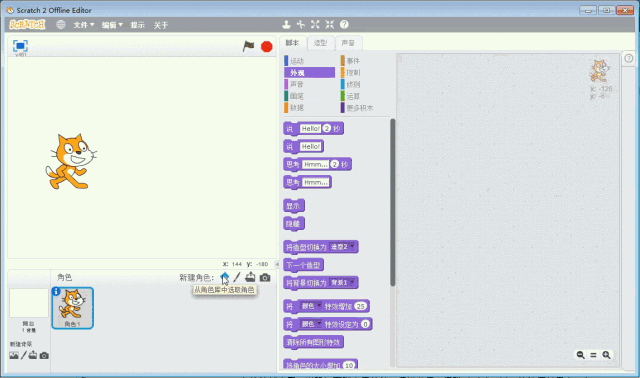Open costume dropdown showing 造型2

[x=342, y=247]
